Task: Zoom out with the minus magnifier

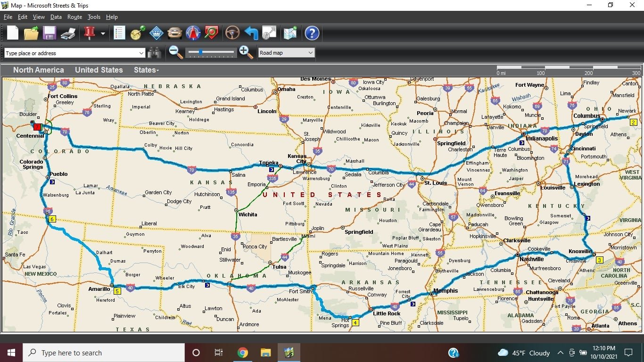Action: pos(176,52)
